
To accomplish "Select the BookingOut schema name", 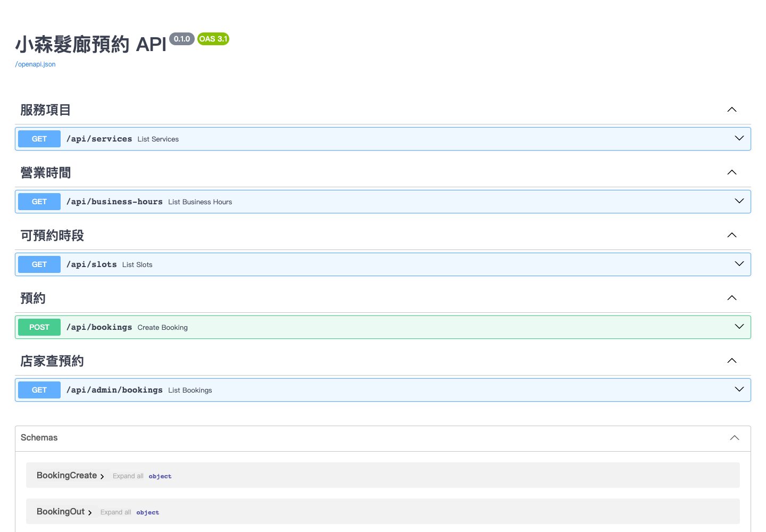I will 61,512.
